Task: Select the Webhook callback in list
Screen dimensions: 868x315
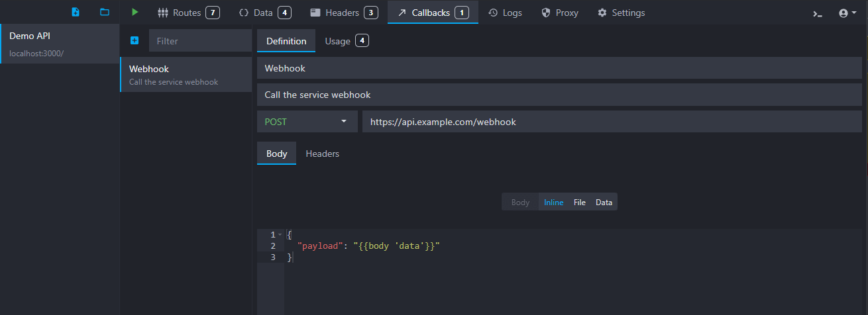Action: coord(186,75)
